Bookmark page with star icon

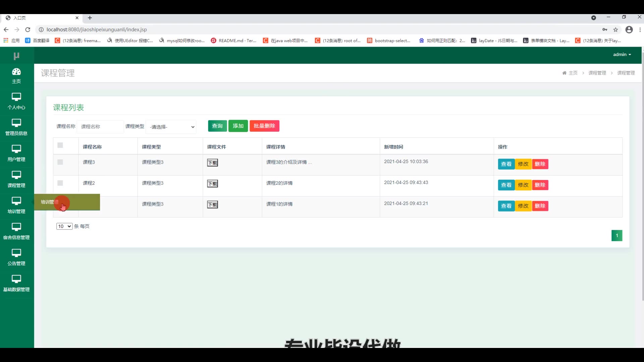pos(615,29)
